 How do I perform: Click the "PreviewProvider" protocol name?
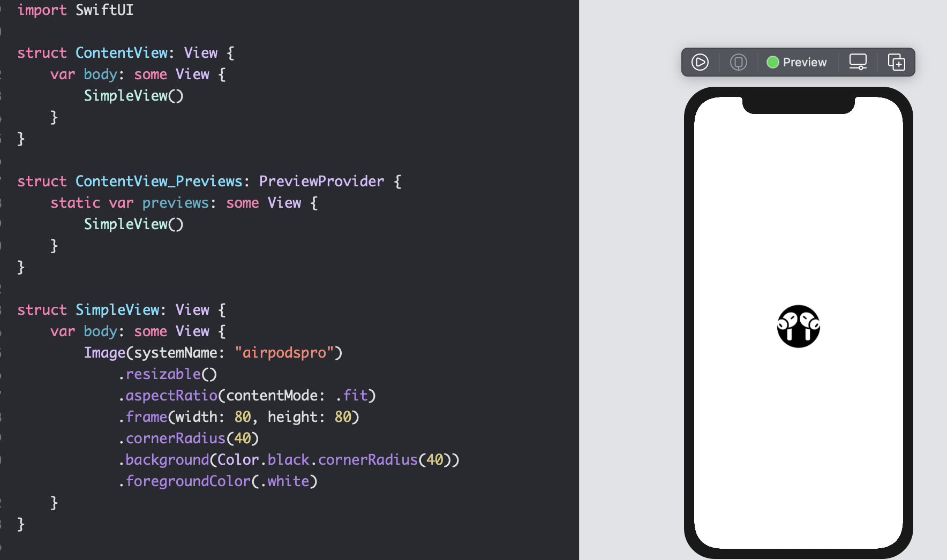[322, 181]
